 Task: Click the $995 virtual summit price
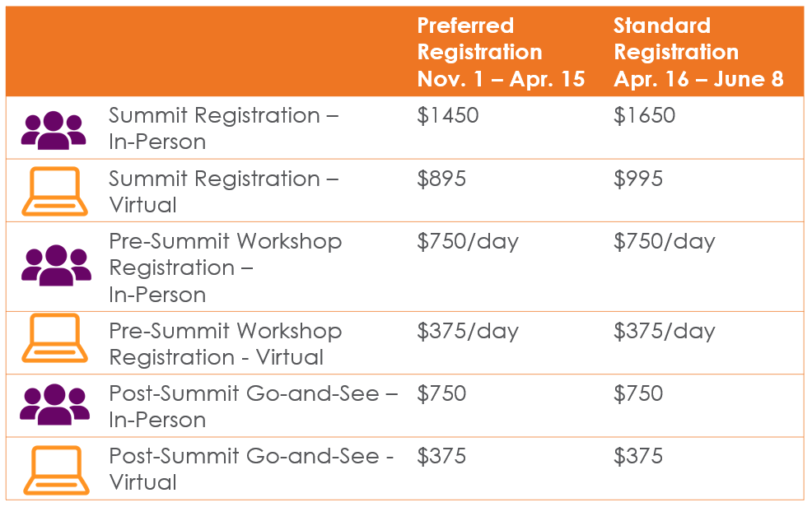pyautogui.click(x=638, y=179)
